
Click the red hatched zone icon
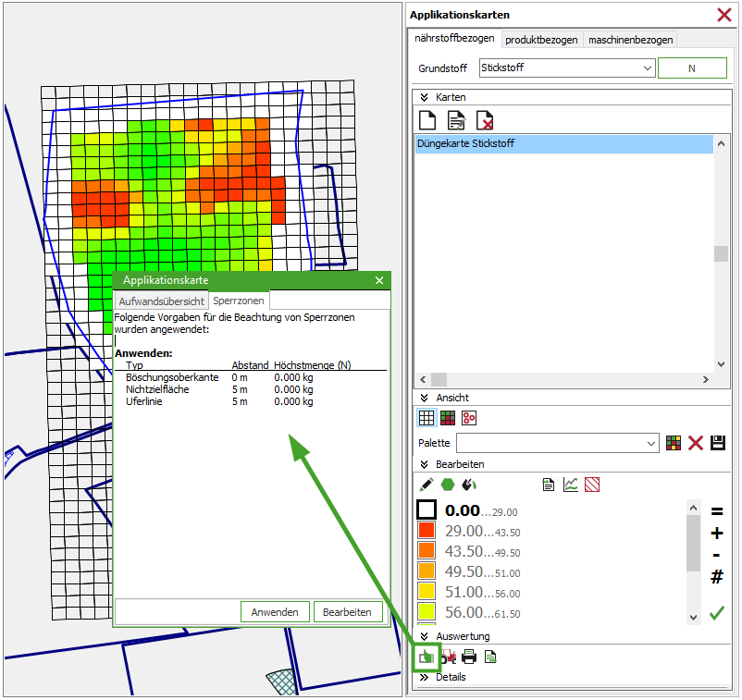pos(592,484)
